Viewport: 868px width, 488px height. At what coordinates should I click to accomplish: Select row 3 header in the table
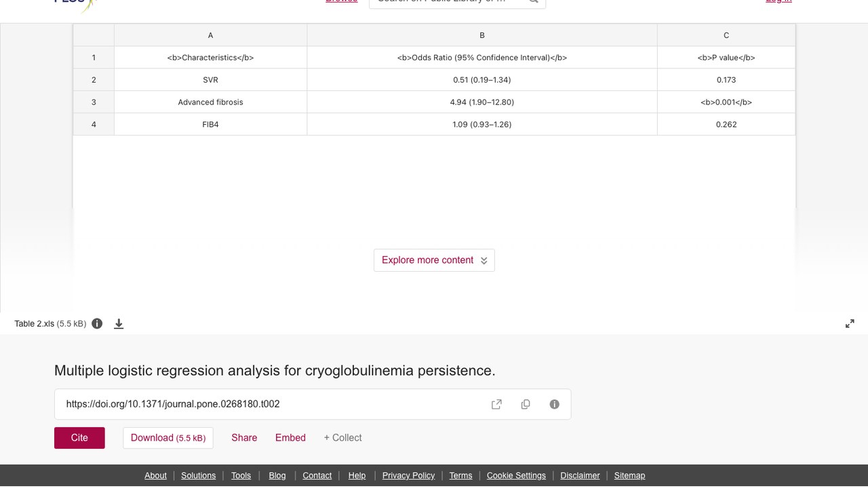[x=94, y=102]
